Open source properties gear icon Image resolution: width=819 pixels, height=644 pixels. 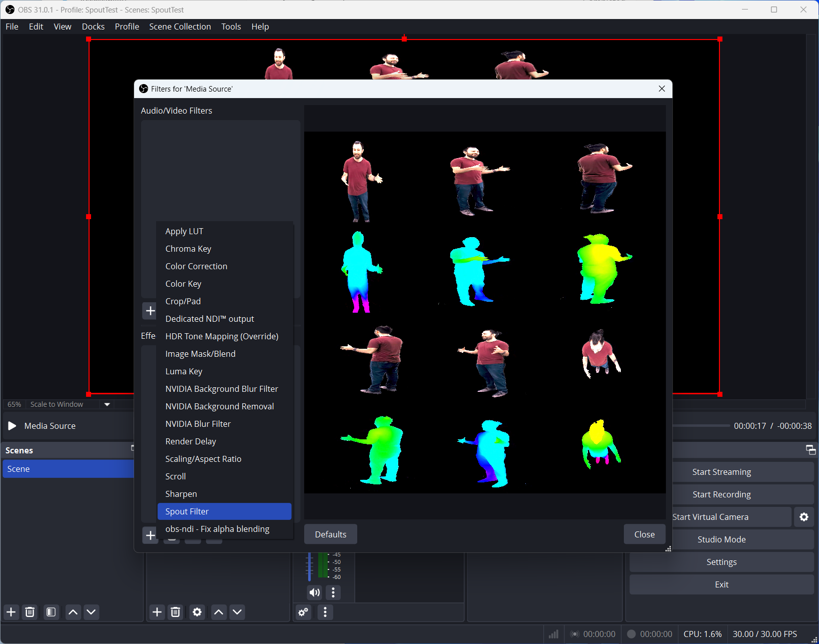point(197,612)
